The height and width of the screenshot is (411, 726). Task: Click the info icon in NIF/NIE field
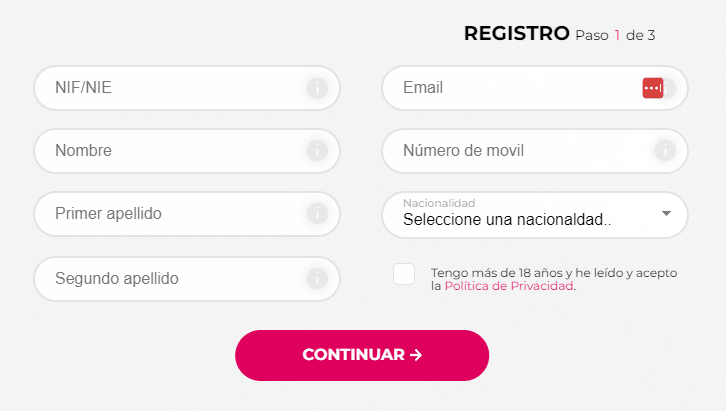[317, 88]
